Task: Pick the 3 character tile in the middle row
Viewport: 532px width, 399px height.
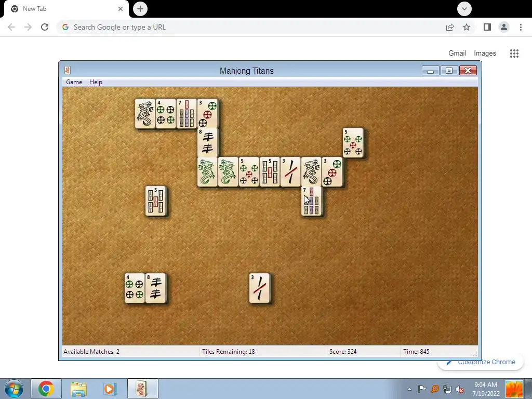Action: click(x=290, y=171)
